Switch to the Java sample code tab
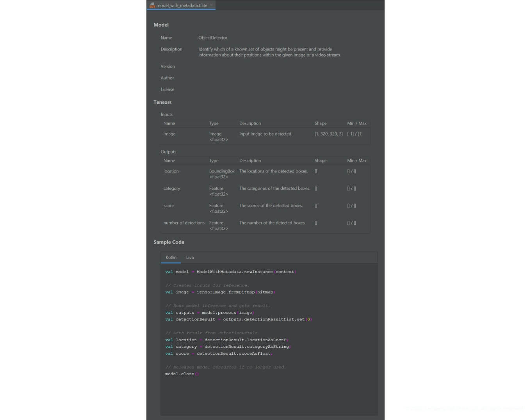Screen dimensions: 531x420 coord(190,258)
